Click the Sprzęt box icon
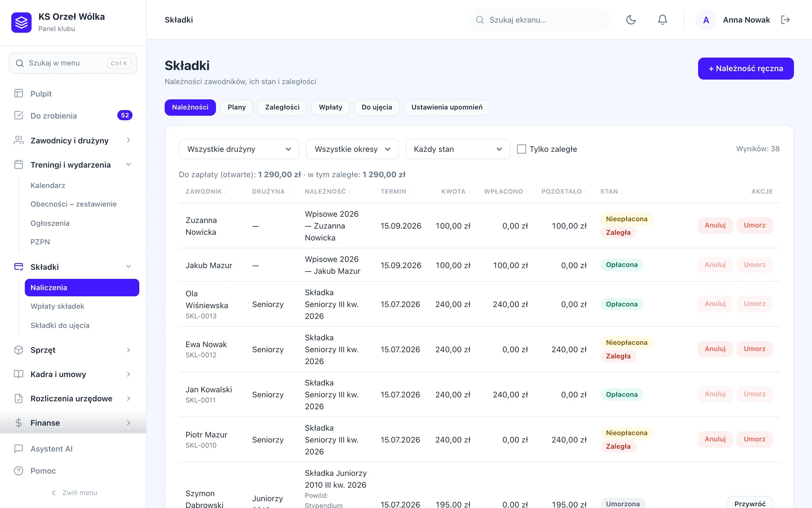 click(18, 350)
